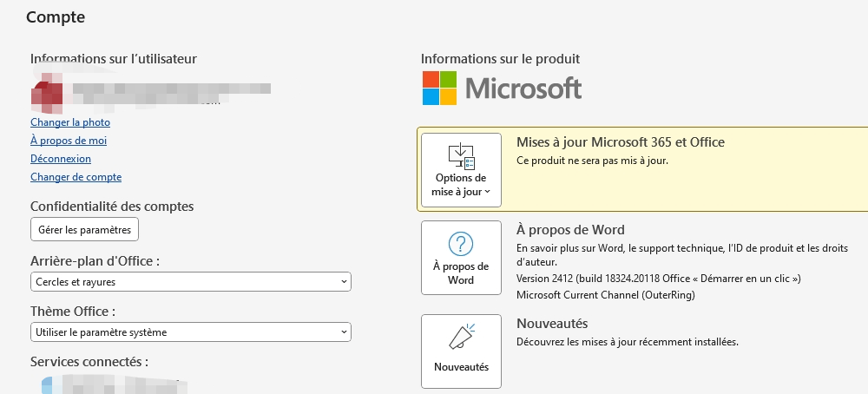Click the Confidentialité des comptes heading
Viewport: 868px width, 394px height.
[112, 207]
